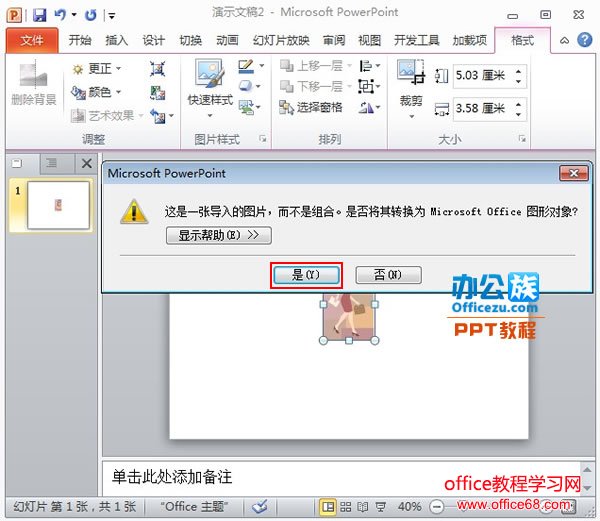The height and width of the screenshot is (521, 600).
Task: Start Slide Show from status bar icon
Action: [380, 507]
